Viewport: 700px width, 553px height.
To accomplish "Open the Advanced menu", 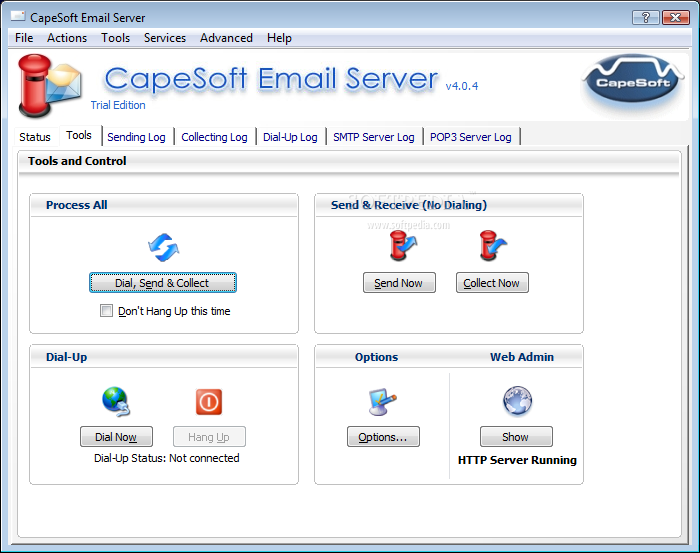I will pyautogui.click(x=226, y=38).
